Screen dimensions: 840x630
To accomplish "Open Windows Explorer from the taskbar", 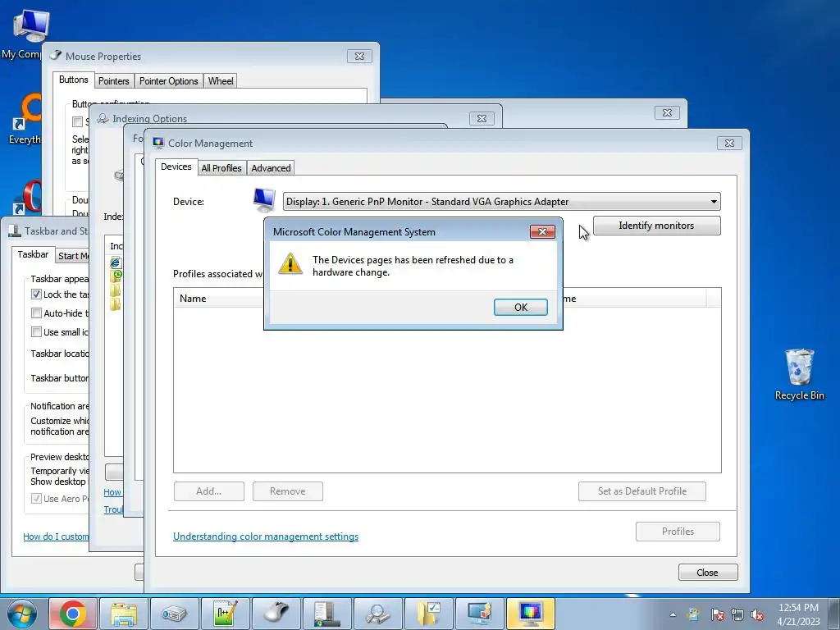I will 124,614.
